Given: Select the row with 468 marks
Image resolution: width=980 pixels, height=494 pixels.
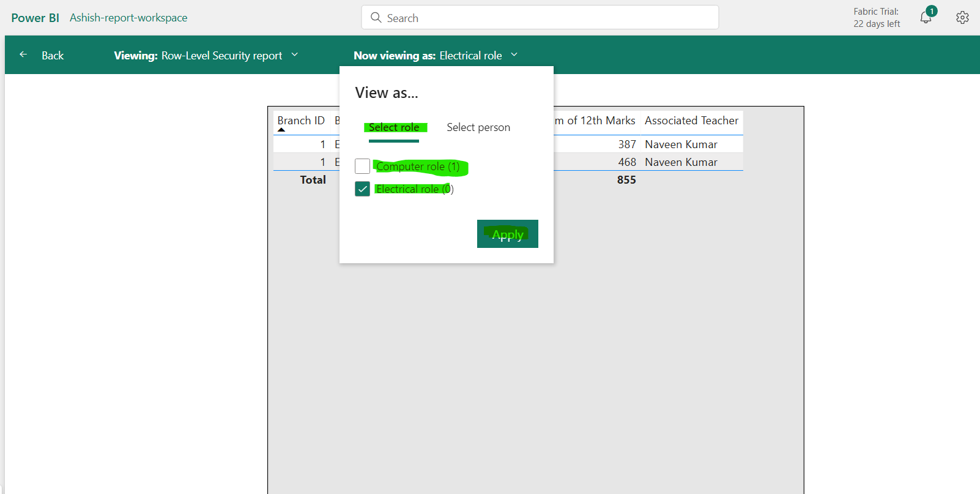Looking at the screenshot, I should (627, 162).
